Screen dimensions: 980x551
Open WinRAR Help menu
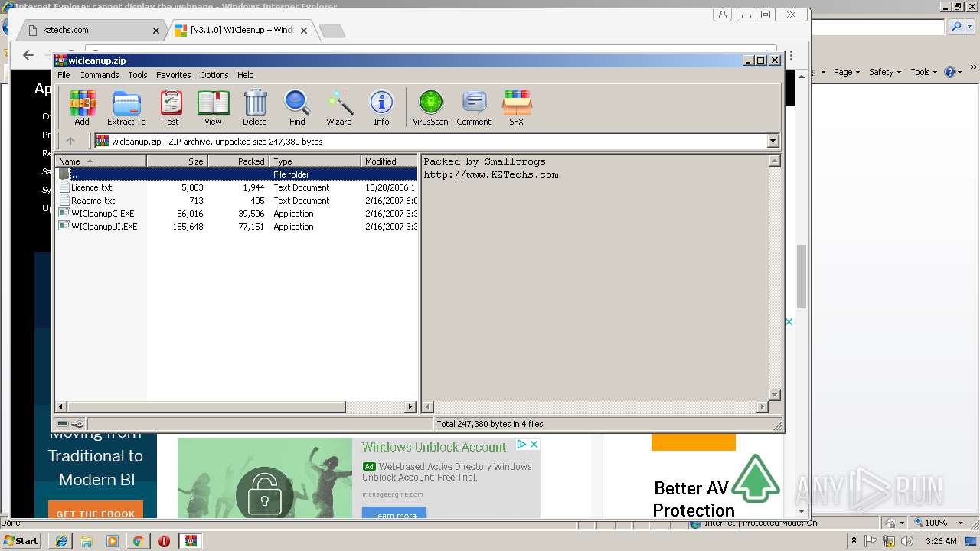(x=245, y=75)
